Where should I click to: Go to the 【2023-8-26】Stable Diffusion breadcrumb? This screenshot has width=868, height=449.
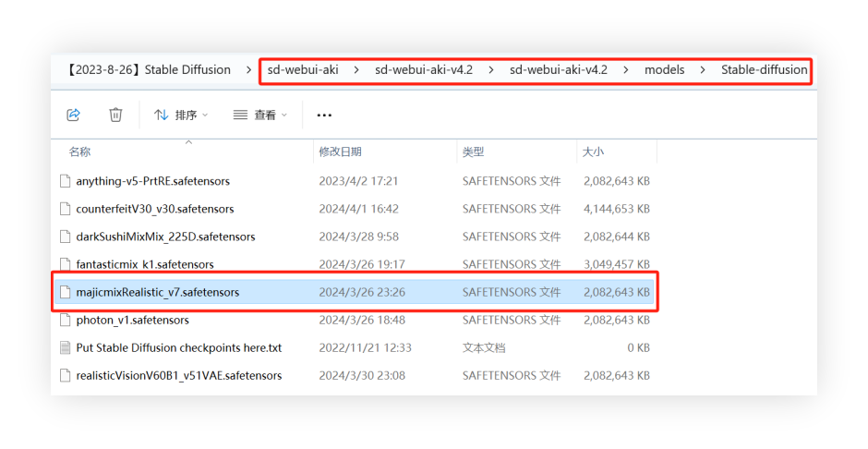(x=148, y=70)
